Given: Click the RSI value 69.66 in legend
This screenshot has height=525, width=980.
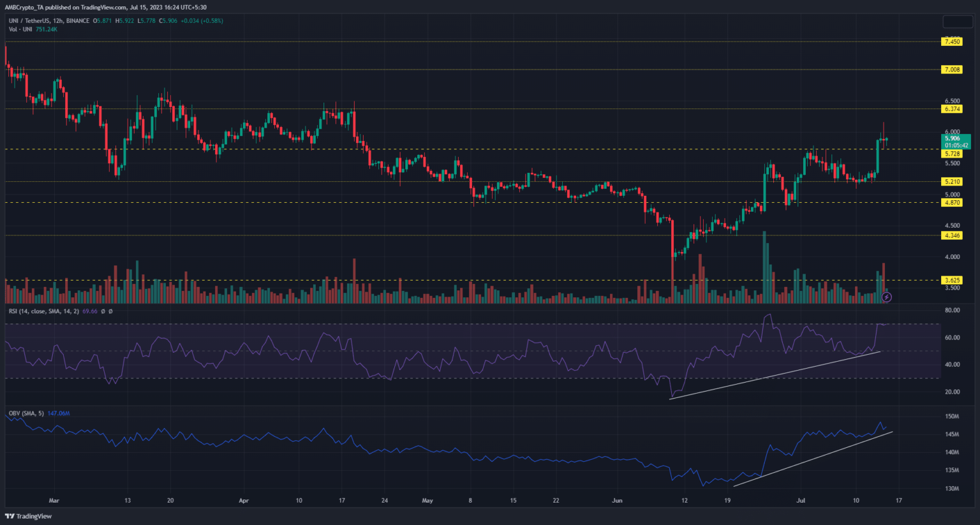Looking at the screenshot, I should pos(90,311).
